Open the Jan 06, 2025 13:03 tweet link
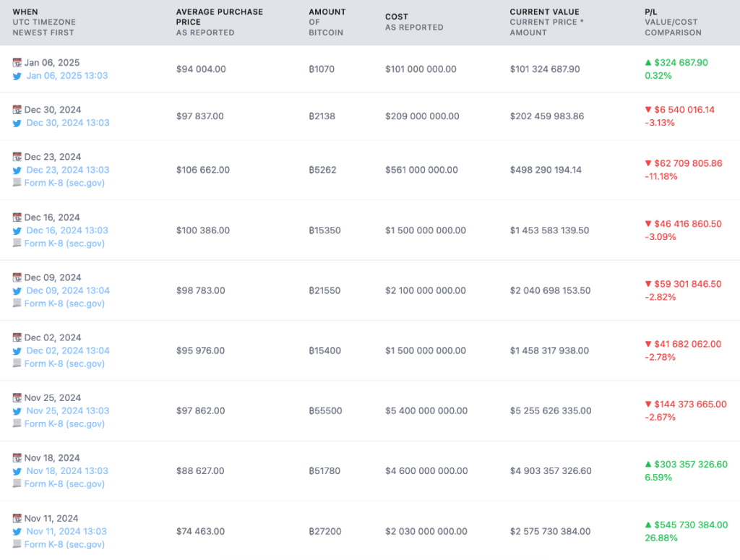 tap(67, 76)
